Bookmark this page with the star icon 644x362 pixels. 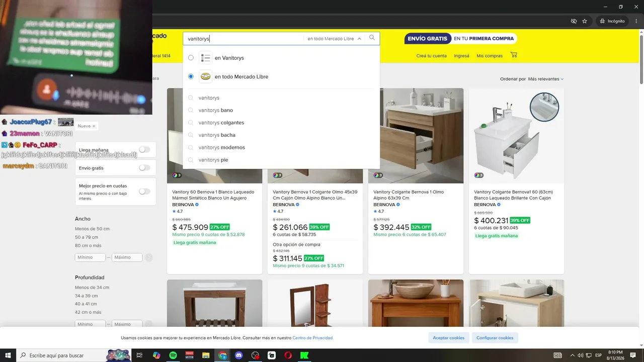click(x=585, y=21)
